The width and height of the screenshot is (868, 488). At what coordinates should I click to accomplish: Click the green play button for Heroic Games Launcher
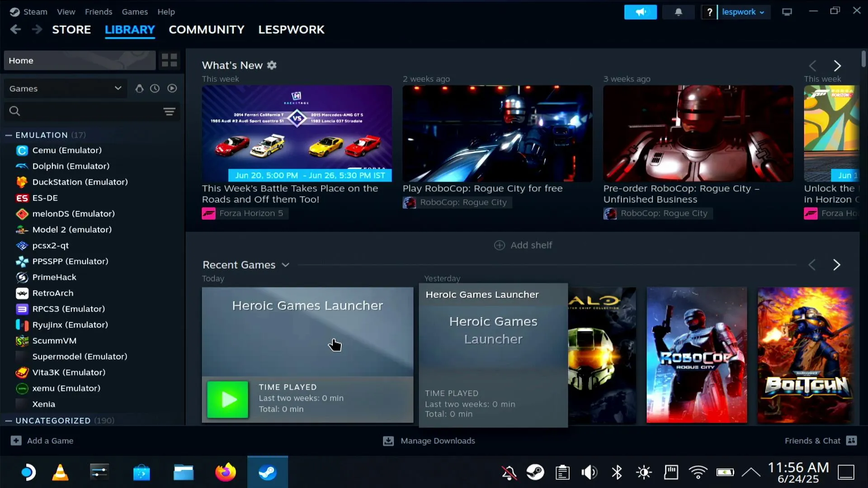pyautogui.click(x=227, y=399)
